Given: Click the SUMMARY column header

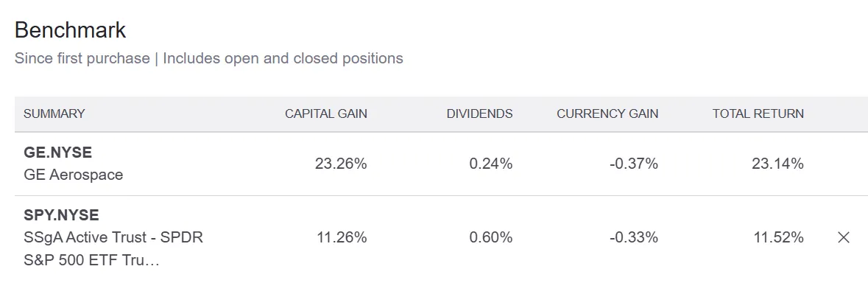Looking at the screenshot, I should [54, 113].
